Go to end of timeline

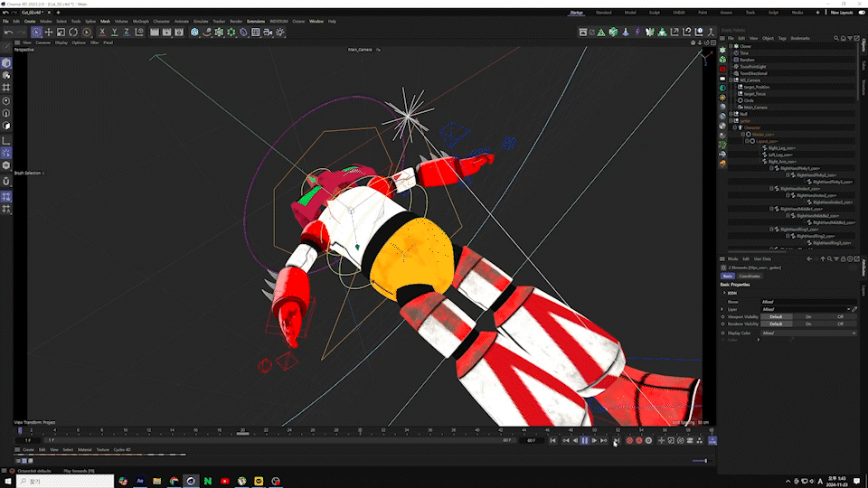coord(616,440)
